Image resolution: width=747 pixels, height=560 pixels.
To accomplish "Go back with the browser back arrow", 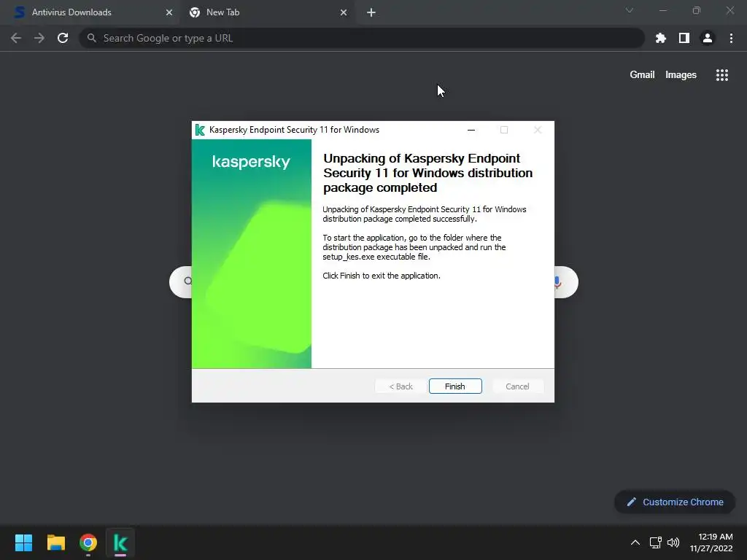I will pyautogui.click(x=16, y=38).
